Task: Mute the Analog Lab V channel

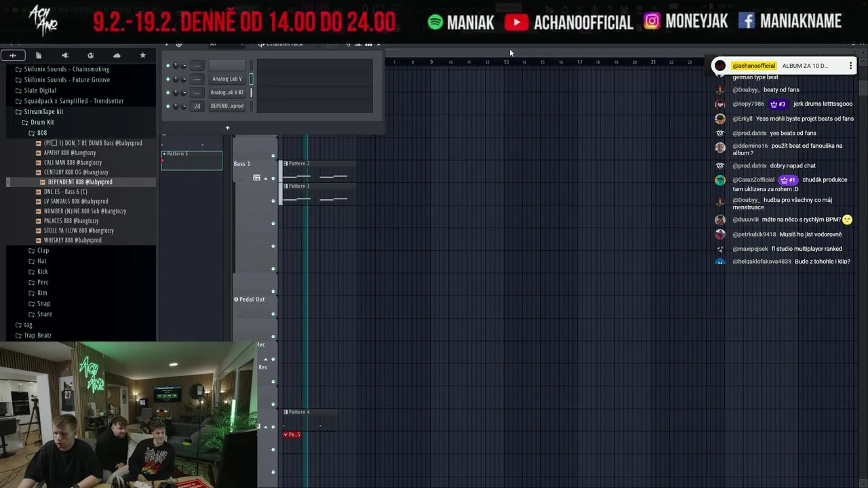Action: [x=167, y=79]
